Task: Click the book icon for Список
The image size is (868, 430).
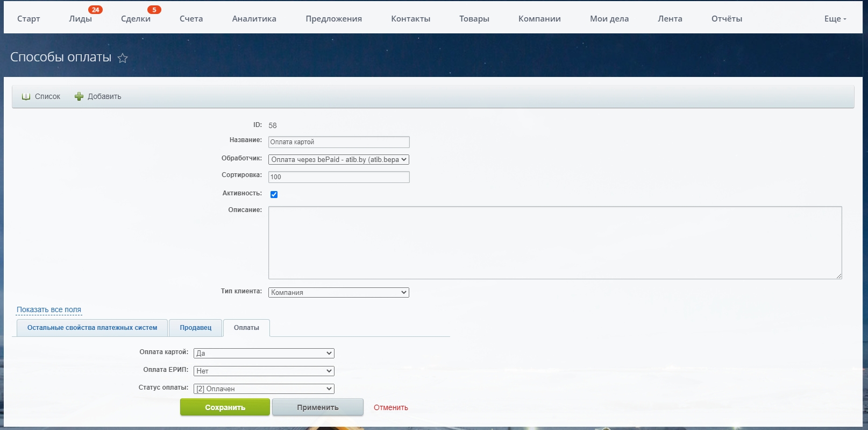Action: (x=26, y=97)
